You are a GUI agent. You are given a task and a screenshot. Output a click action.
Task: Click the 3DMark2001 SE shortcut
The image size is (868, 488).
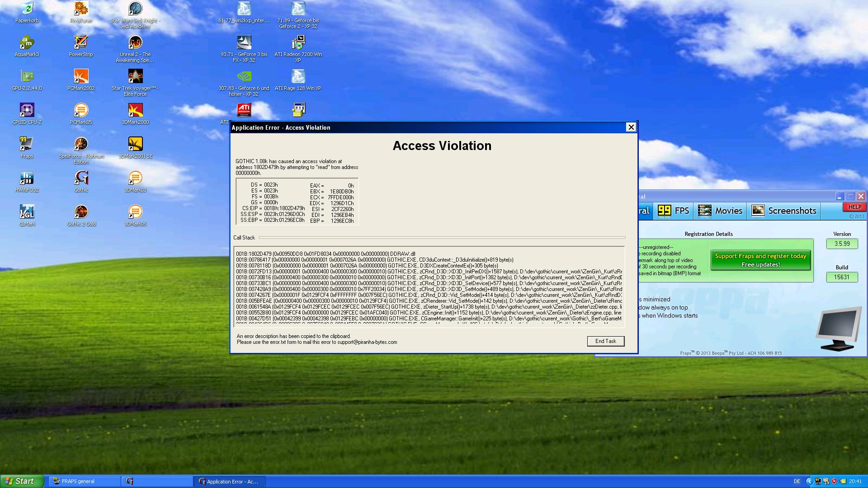pos(135,145)
